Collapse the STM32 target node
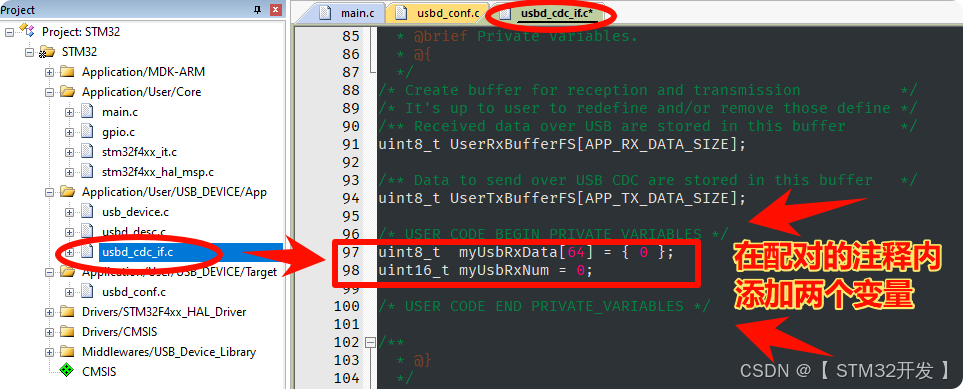The width and height of the screenshot is (963, 389). point(29,52)
